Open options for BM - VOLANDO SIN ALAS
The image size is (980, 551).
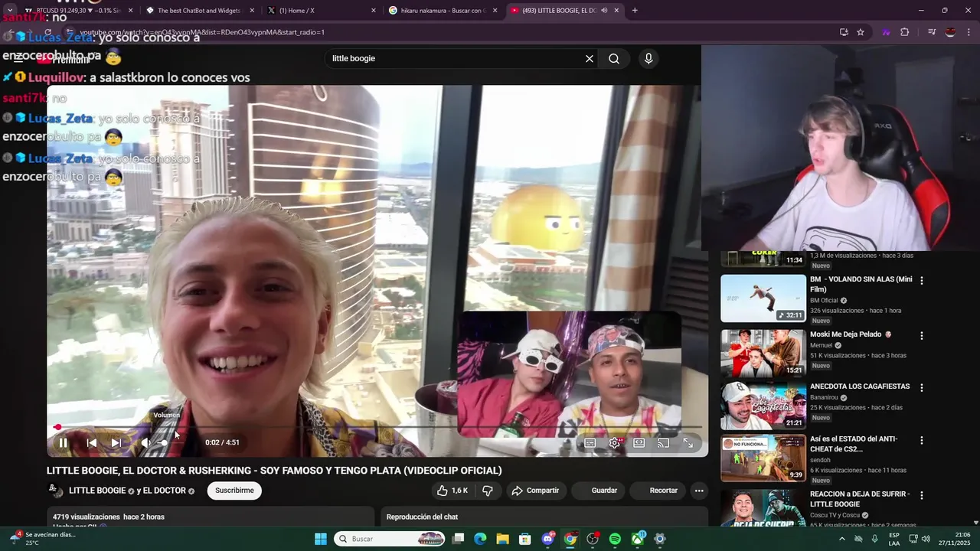[x=922, y=281]
